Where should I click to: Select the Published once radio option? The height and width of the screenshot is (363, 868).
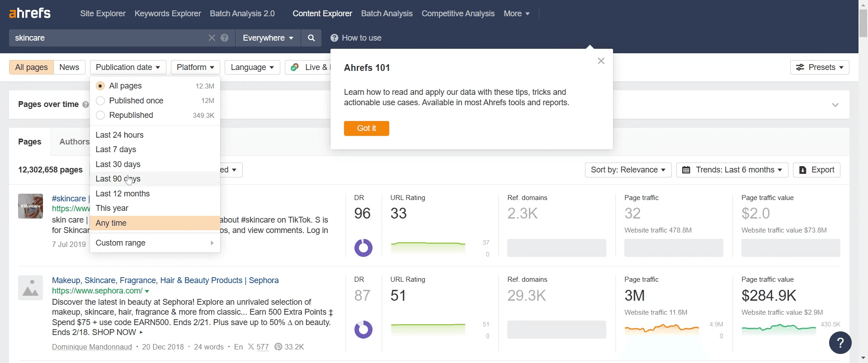(x=100, y=101)
